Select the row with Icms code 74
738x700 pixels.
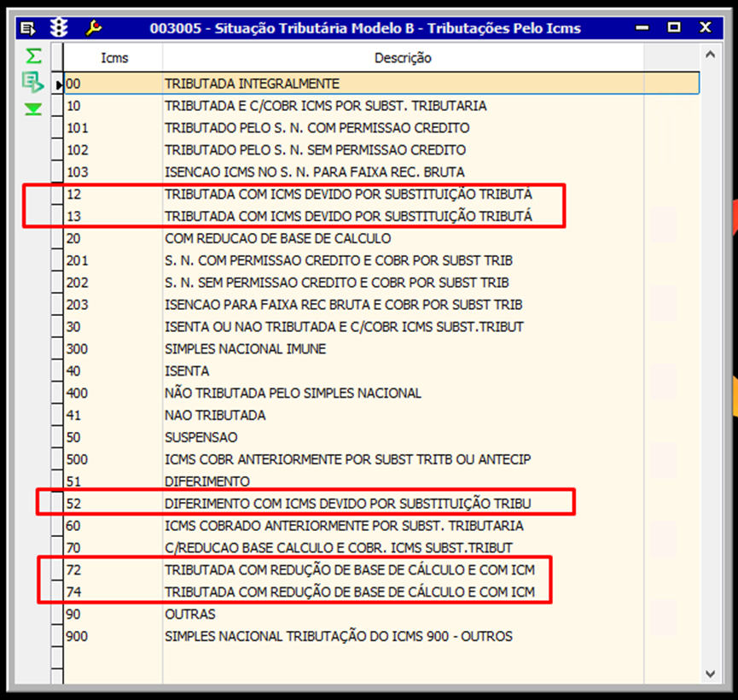pos(381,592)
